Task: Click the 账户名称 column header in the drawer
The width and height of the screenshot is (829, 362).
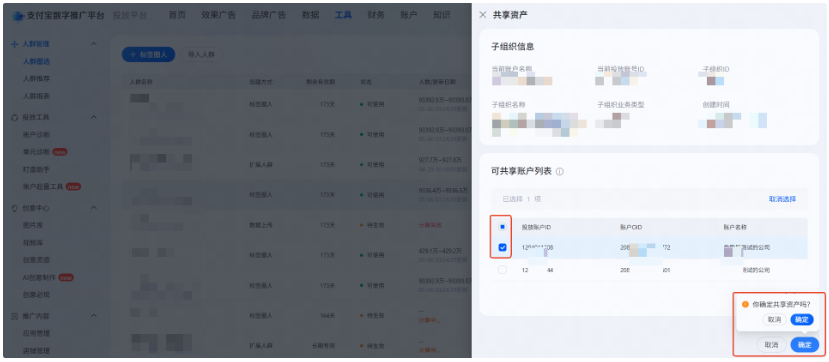Action: (x=735, y=227)
